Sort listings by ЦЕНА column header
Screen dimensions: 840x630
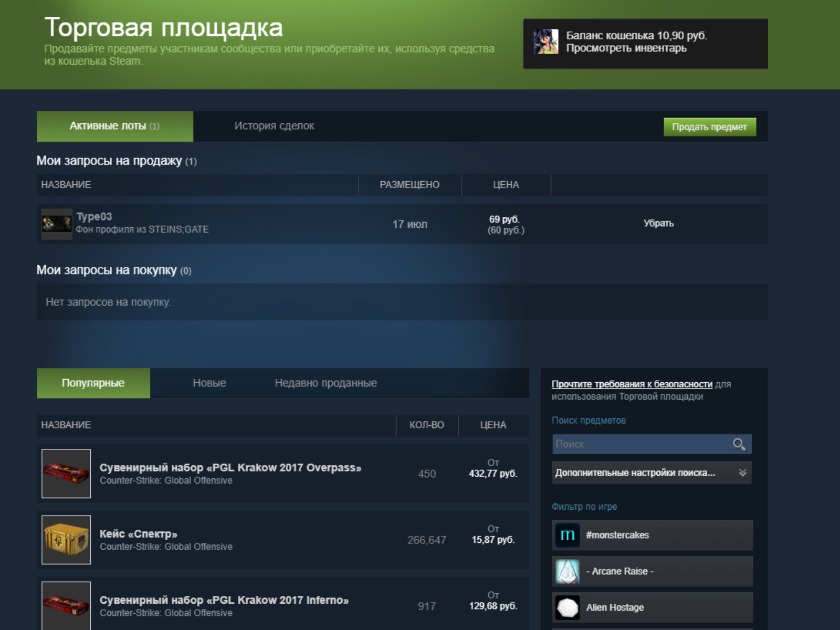tap(493, 425)
